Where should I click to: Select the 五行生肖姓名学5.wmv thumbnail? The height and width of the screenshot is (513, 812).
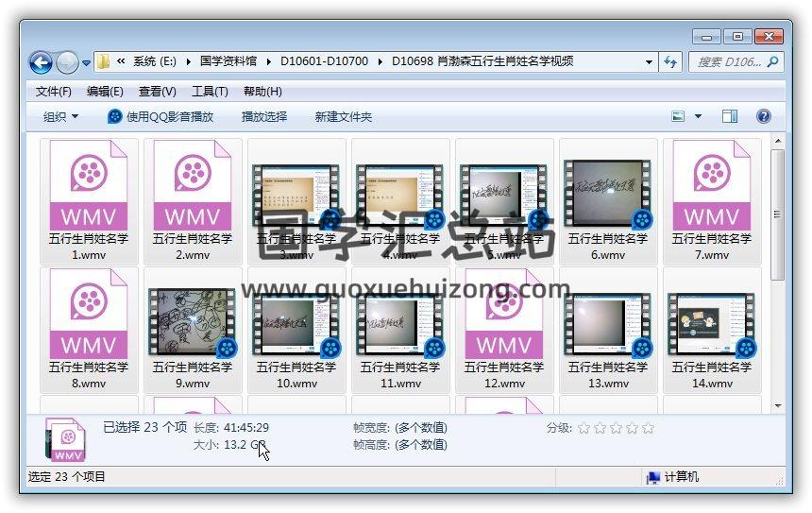point(504,196)
